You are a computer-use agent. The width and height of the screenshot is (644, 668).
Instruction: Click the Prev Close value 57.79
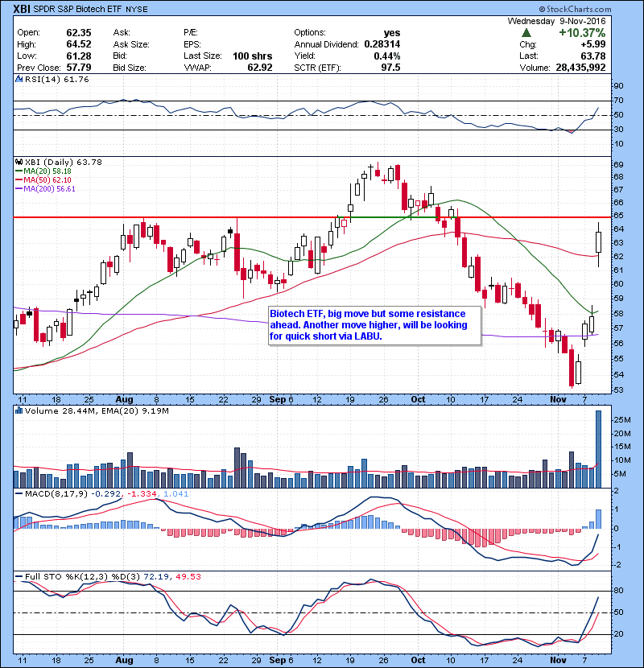click(79, 68)
